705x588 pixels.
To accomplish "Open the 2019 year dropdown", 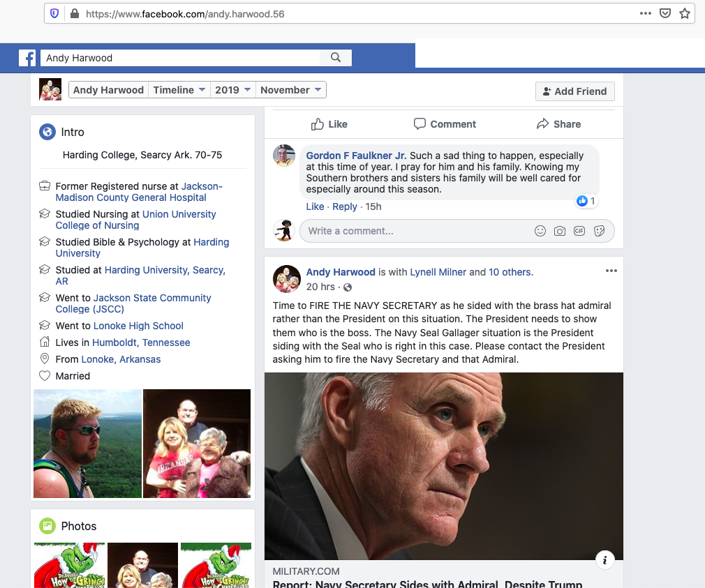I will point(232,90).
